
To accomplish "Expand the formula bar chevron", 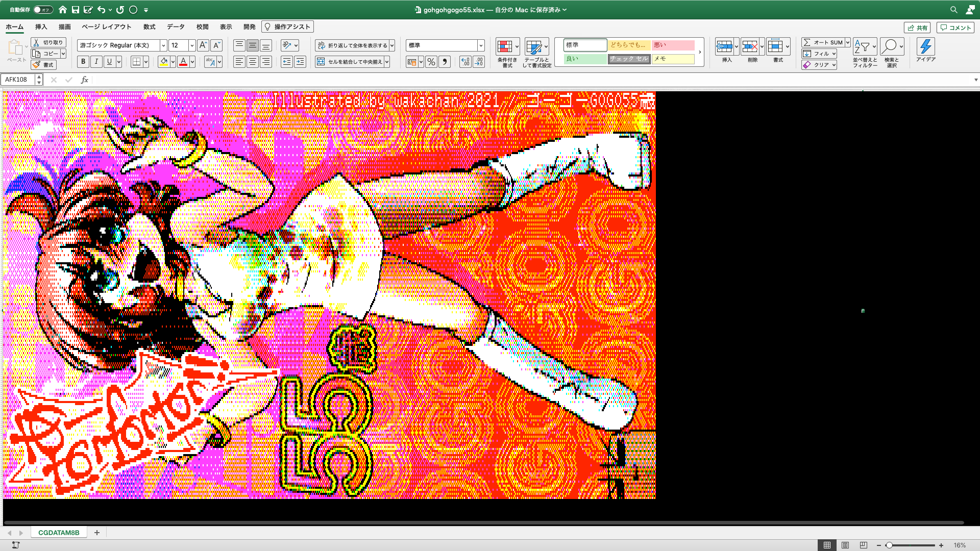I will click(976, 80).
